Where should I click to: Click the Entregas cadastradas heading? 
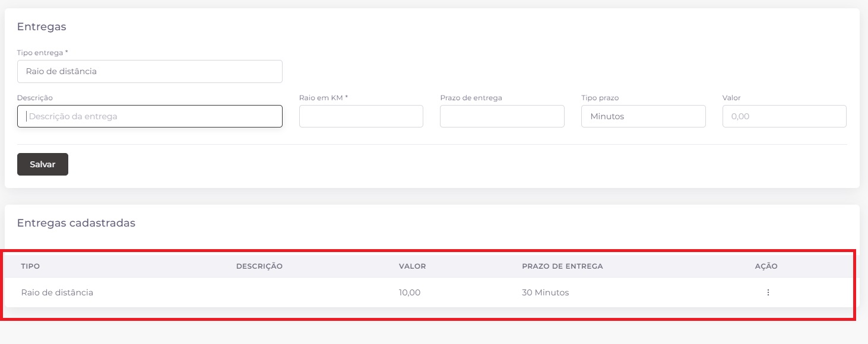click(76, 223)
